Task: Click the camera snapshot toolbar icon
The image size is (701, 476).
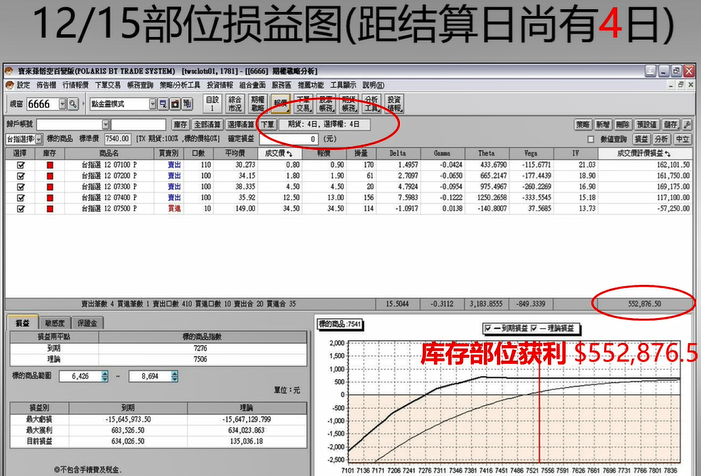Action: pos(175,104)
